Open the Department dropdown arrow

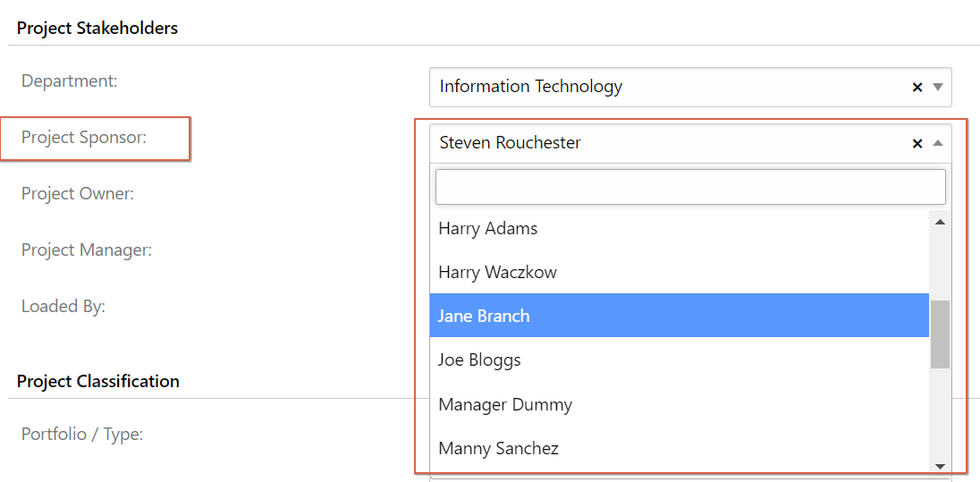click(x=937, y=87)
